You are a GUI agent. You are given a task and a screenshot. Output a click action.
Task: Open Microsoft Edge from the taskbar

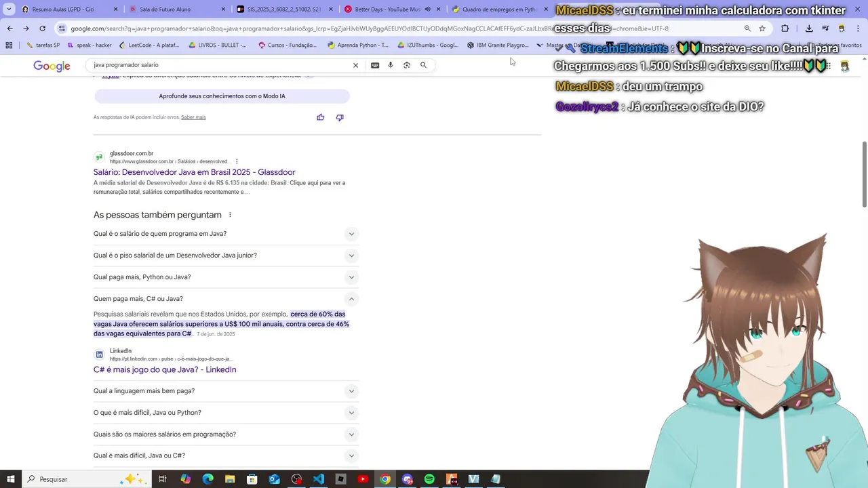tap(208, 479)
